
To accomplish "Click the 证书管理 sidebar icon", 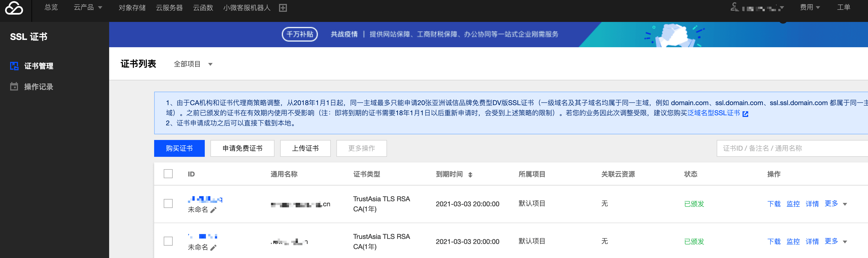I will point(14,66).
